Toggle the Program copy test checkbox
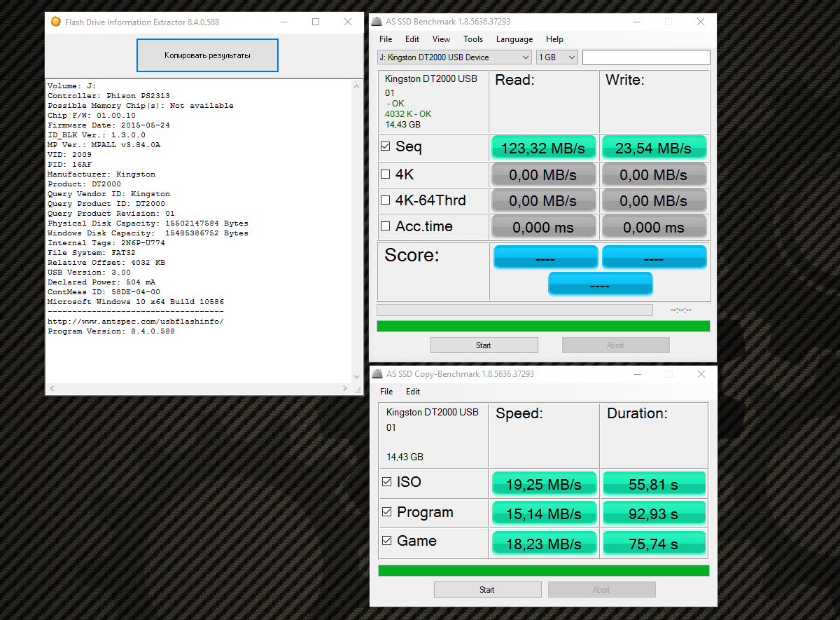Viewport: 840px width, 620px height. [x=386, y=512]
